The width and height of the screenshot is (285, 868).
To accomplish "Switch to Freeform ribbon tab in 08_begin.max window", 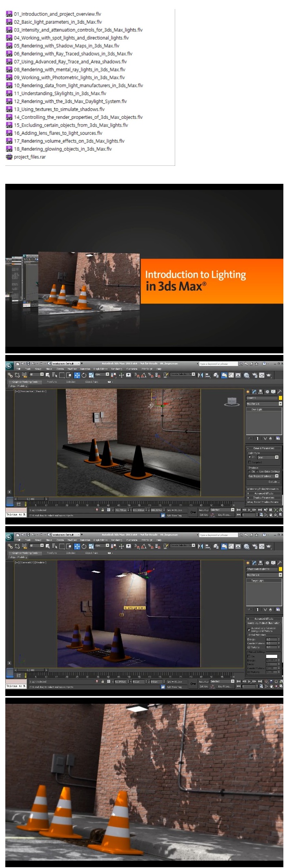I will point(51,382).
